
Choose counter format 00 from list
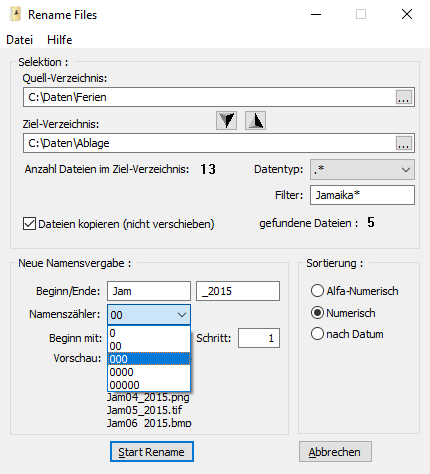point(149,346)
